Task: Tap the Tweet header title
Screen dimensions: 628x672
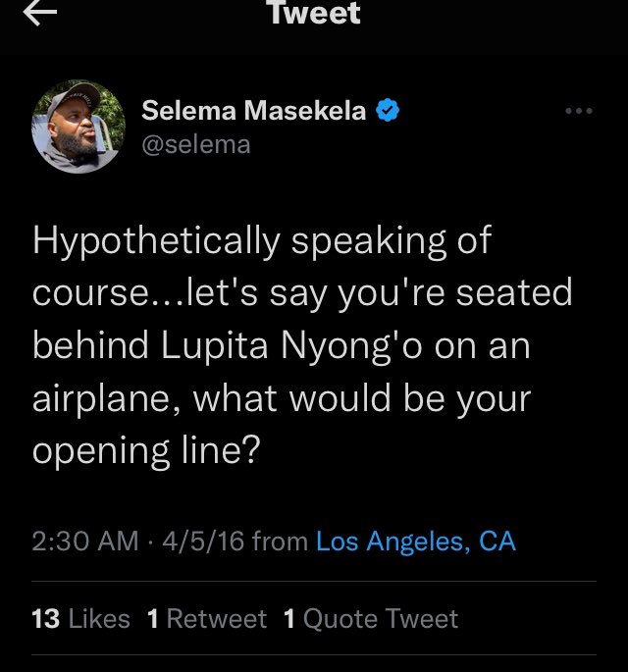Action: coord(314,14)
